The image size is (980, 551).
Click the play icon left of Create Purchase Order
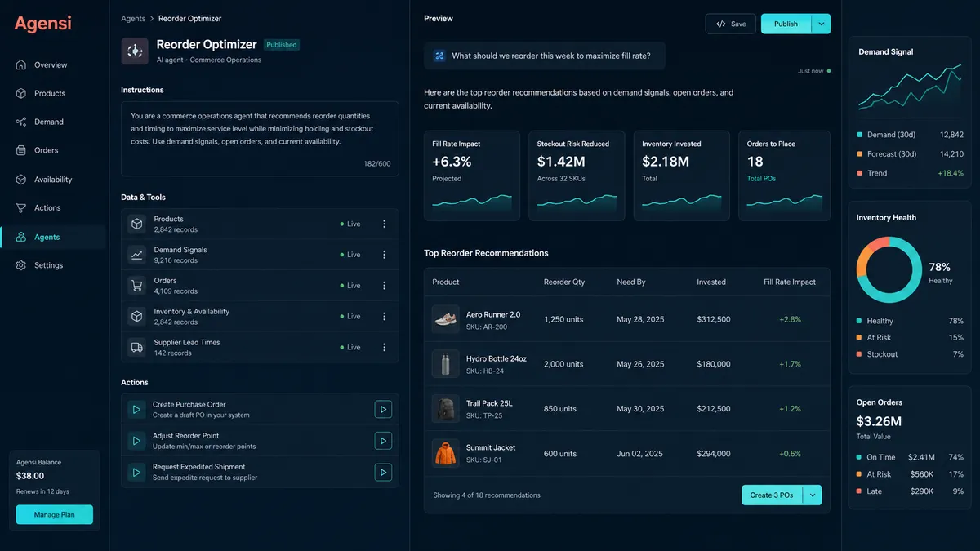pyautogui.click(x=136, y=410)
